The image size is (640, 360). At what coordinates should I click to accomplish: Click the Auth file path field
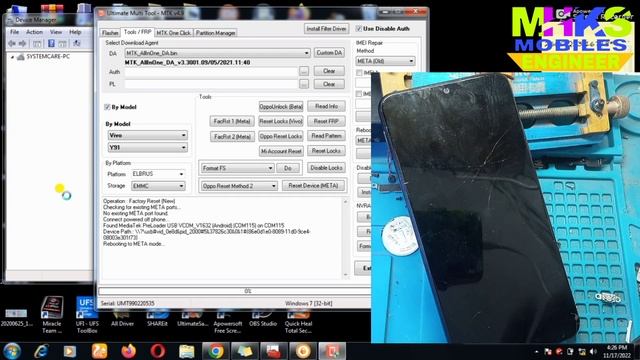coord(211,72)
